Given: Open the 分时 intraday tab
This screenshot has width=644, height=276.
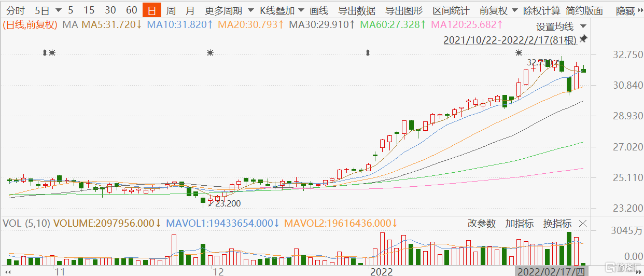Looking at the screenshot, I should pos(17,10).
